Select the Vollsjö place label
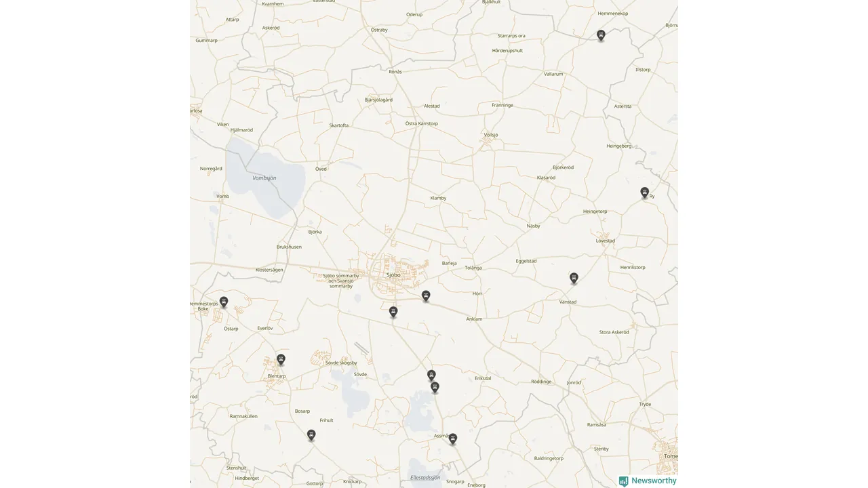This screenshot has width=868, height=488. 492,135
